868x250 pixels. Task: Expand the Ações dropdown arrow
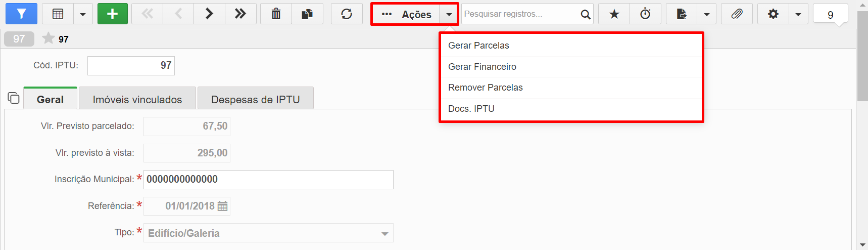click(449, 14)
